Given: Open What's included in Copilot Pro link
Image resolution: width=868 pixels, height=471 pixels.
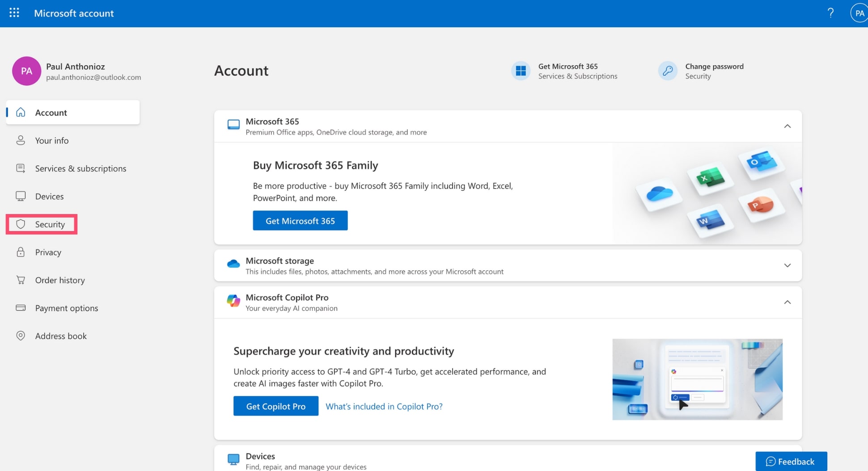Looking at the screenshot, I should 384,406.
